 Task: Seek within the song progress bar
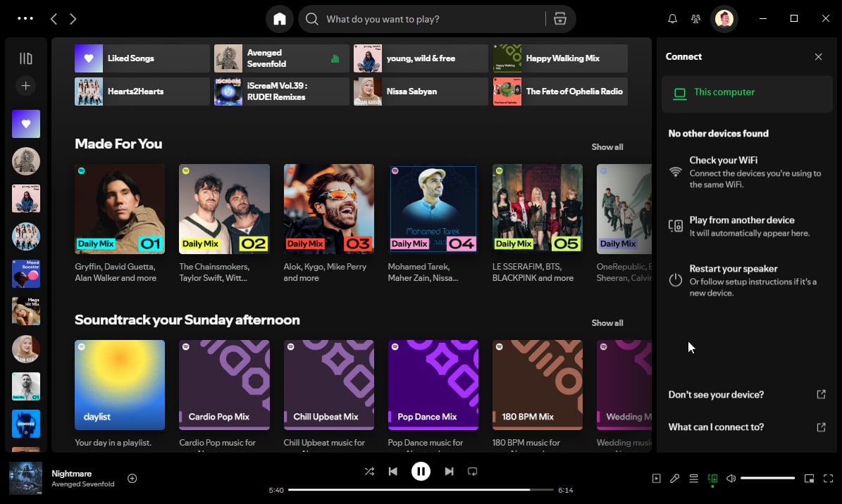pyautogui.click(x=421, y=490)
